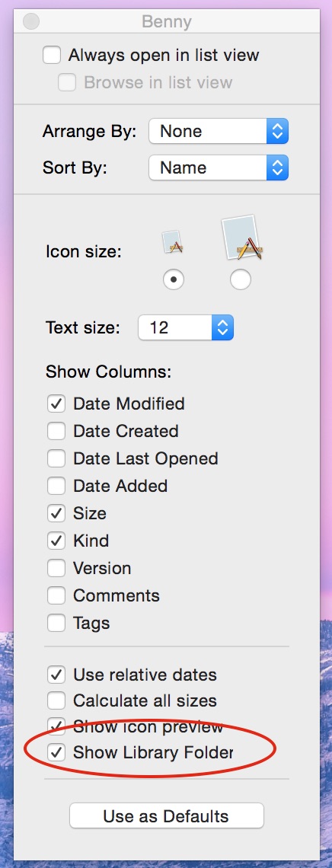Click the large icon size preview image

(241, 238)
